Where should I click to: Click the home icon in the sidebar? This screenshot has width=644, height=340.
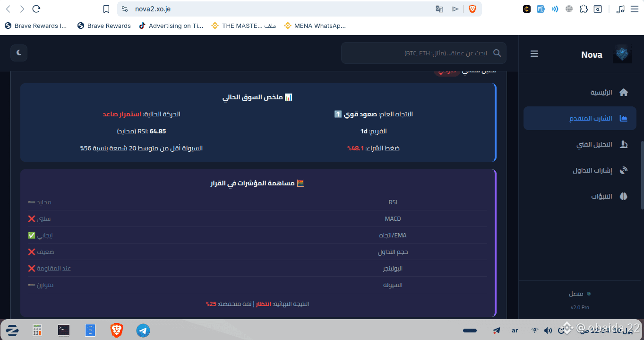(624, 92)
